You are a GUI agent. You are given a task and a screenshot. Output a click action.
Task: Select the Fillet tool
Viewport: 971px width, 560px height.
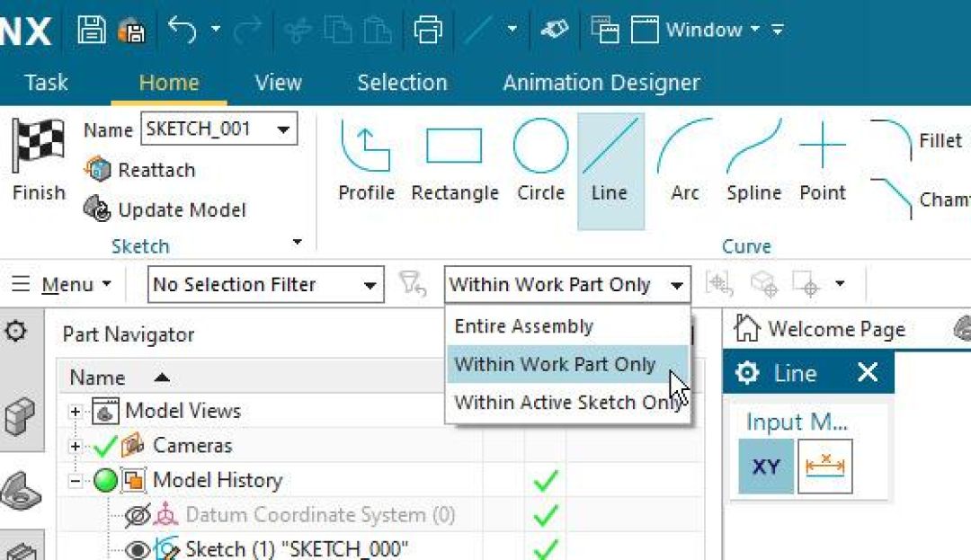916,140
